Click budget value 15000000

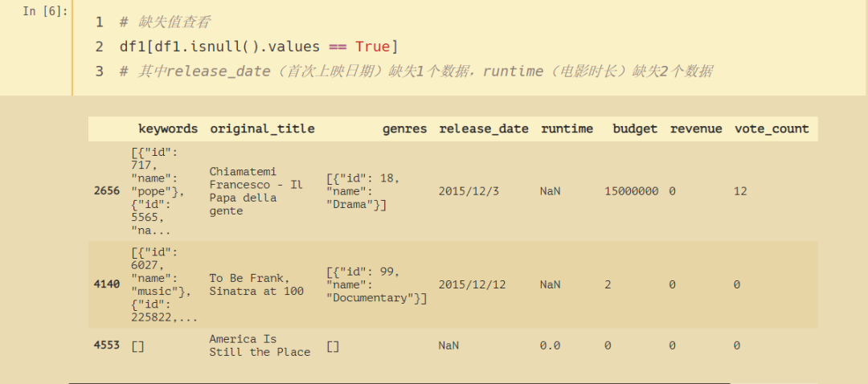click(632, 191)
